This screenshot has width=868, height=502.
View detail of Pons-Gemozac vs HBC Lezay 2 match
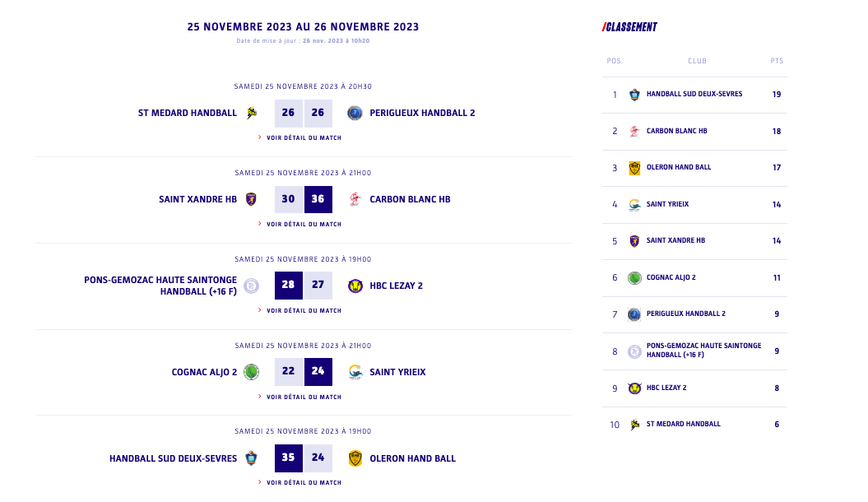(x=304, y=310)
